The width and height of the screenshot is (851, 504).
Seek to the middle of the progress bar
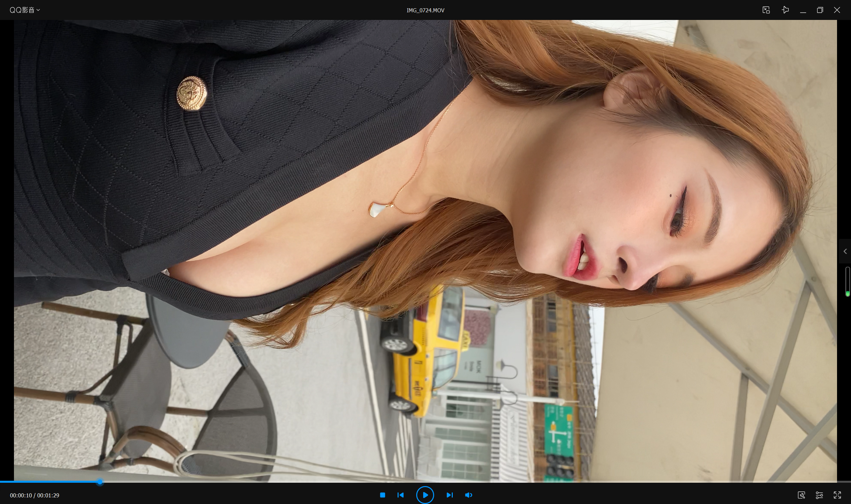425,482
